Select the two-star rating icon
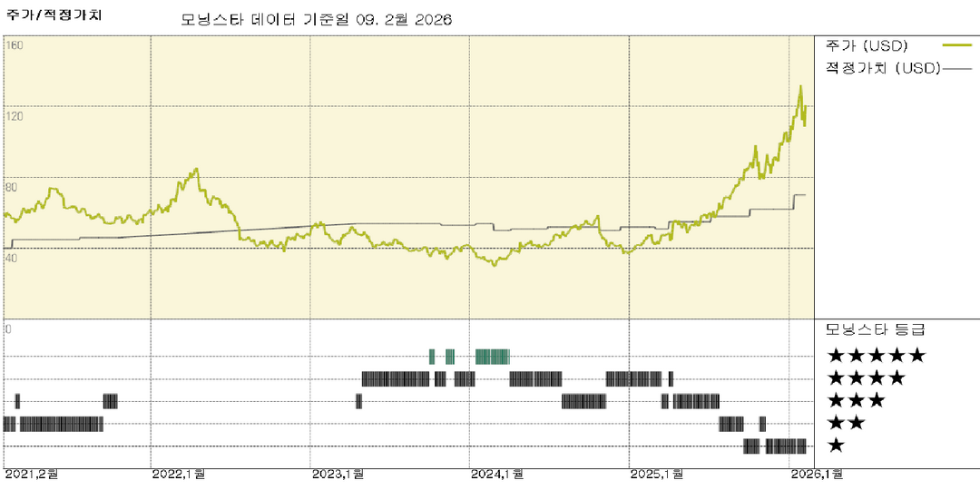Screen dimensions: 980x490 pyautogui.click(x=845, y=423)
